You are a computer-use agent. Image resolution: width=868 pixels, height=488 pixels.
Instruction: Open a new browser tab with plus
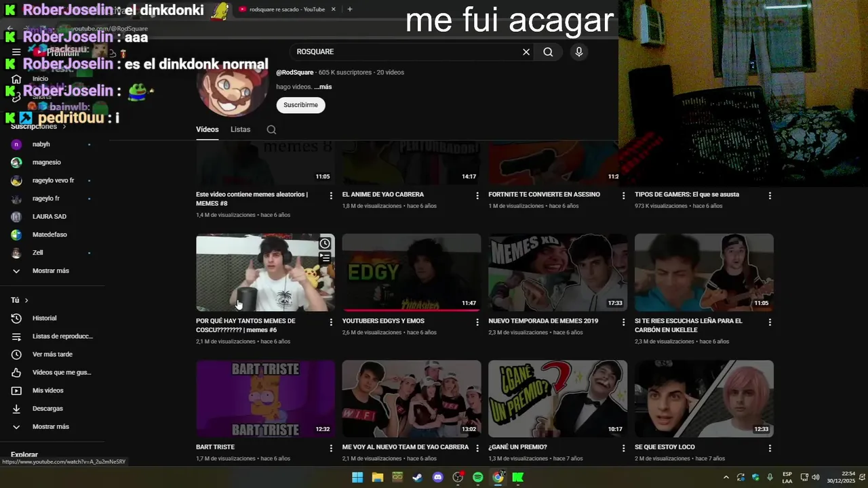350,9
